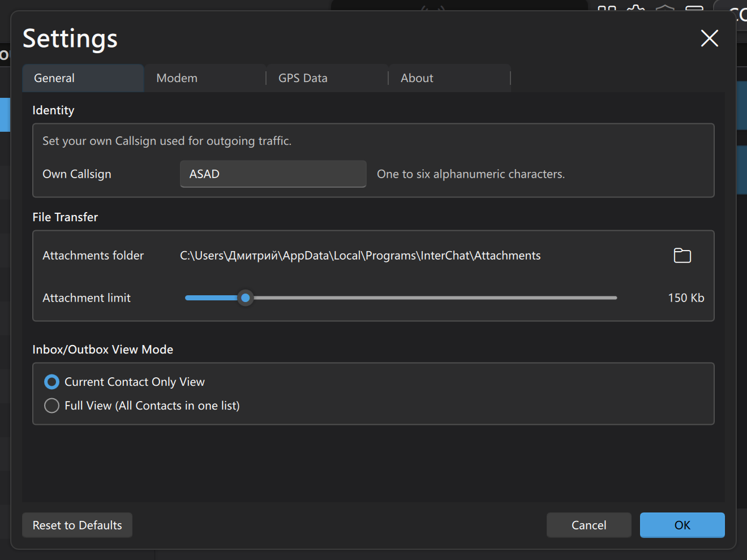Viewport: 747px width, 560px height.
Task: Open the GPS Data tab
Action: point(327,78)
